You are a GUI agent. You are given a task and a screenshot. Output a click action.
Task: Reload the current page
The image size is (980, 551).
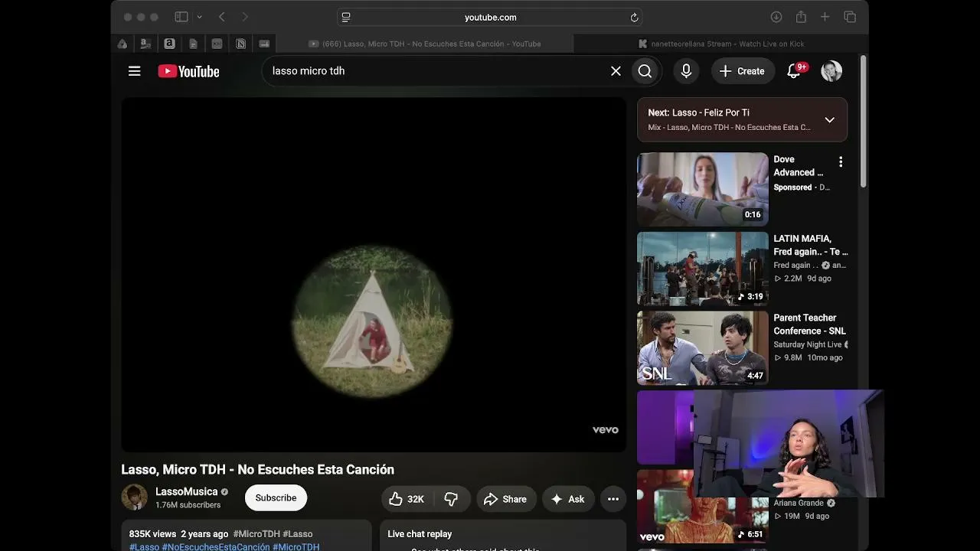pyautogui.click(x=634, y=17)
